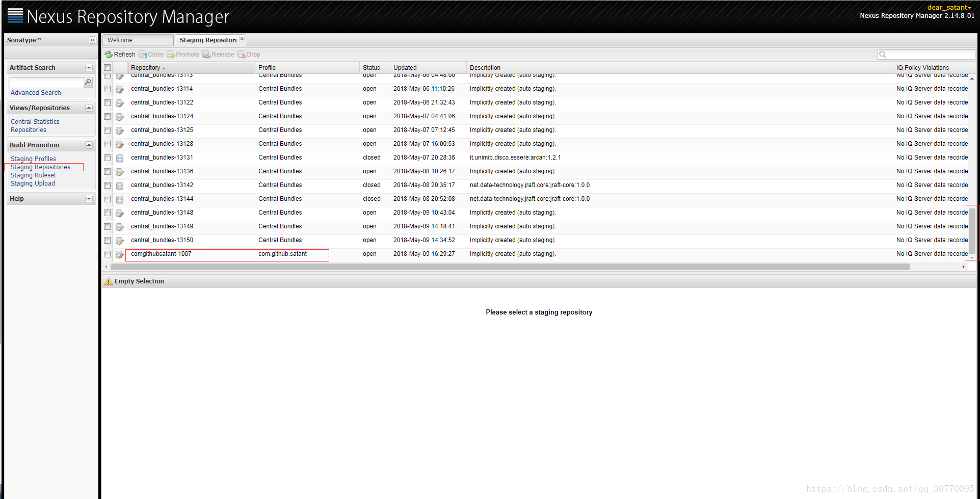Check the box for central_bundles-13150
Image resolution: width=980 pixels, height=499 pixels.
tap(108, 240)
